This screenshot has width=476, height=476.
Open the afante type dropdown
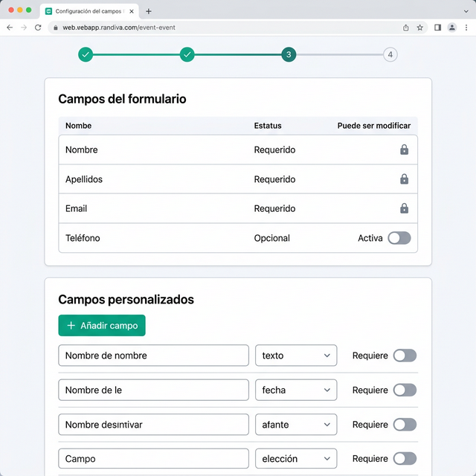point(296,425)
